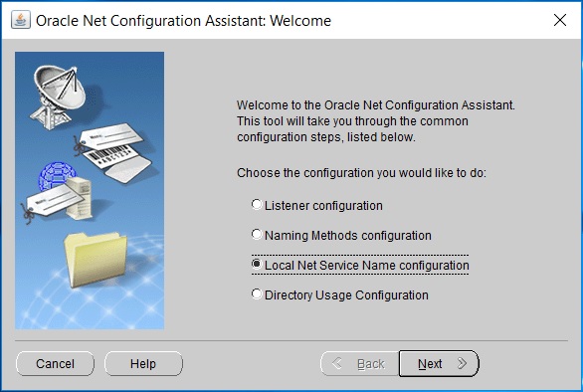Click the satellite dish illustration
This screenshot has width=583, height=392.
[x=58, y=97]
